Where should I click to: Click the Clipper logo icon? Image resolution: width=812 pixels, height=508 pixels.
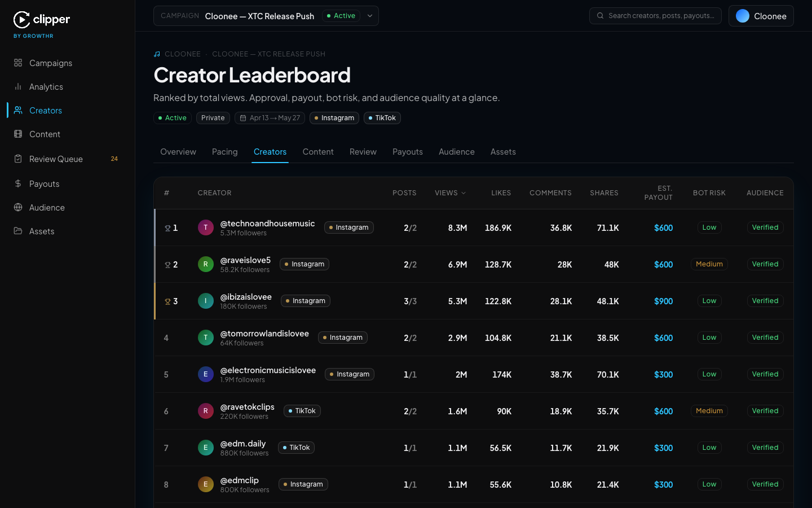(x=21, y=20)
